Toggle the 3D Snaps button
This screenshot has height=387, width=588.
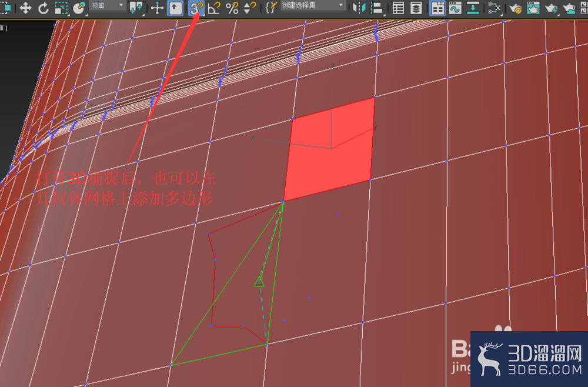[x=196, y=8]
